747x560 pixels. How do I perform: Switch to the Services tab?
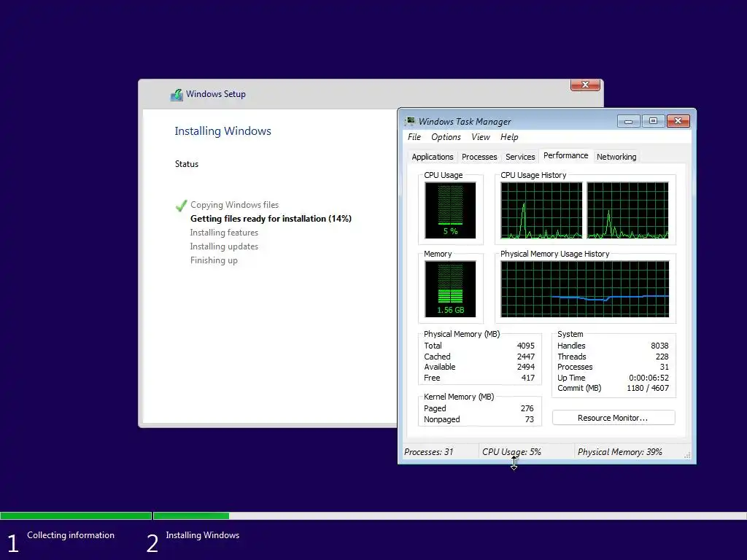point(519,157)
